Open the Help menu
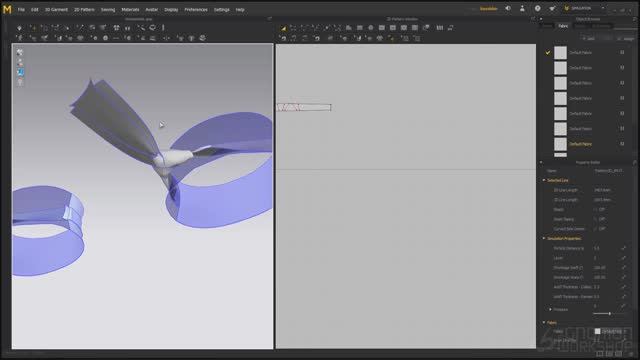This screenshot has height=360, width=640. point(240,9)
